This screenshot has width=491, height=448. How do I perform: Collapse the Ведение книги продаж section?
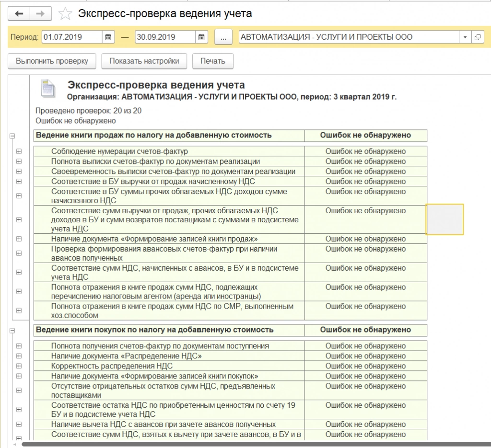click(12, 136)
